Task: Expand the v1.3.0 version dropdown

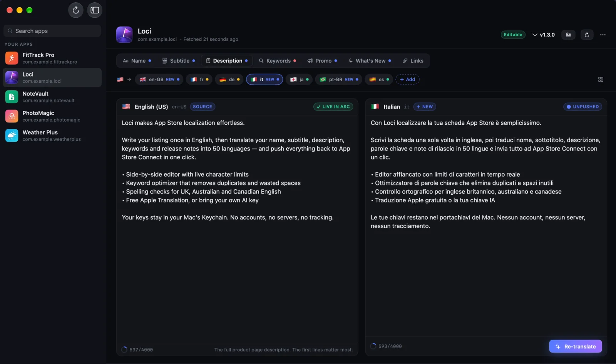Action: click(544, 35)
